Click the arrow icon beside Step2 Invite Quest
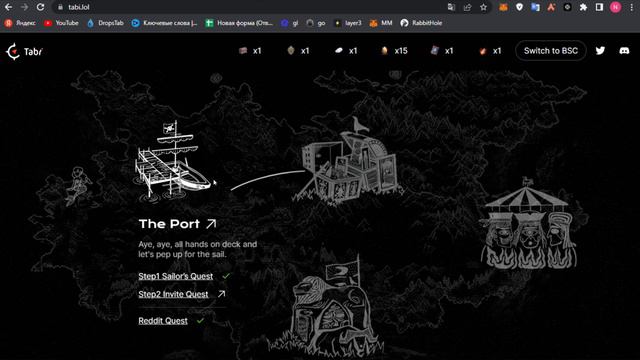The height and width of the screenshot is (360, 640). coord(221,294)
